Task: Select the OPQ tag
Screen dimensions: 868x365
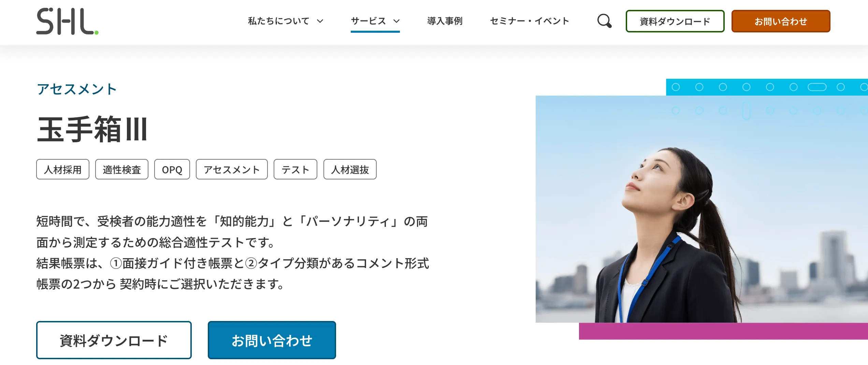Action: coord(172,169)
